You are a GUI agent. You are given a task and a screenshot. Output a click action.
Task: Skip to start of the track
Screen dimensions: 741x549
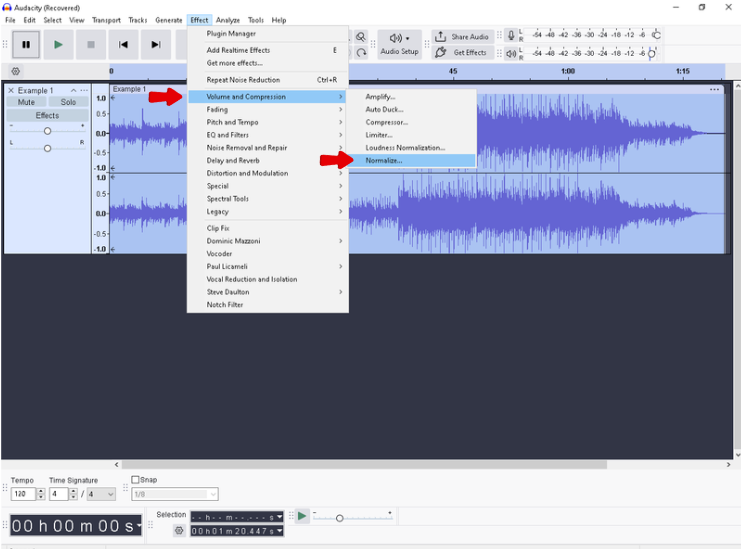pyautogui.click(x=123, y=44)
